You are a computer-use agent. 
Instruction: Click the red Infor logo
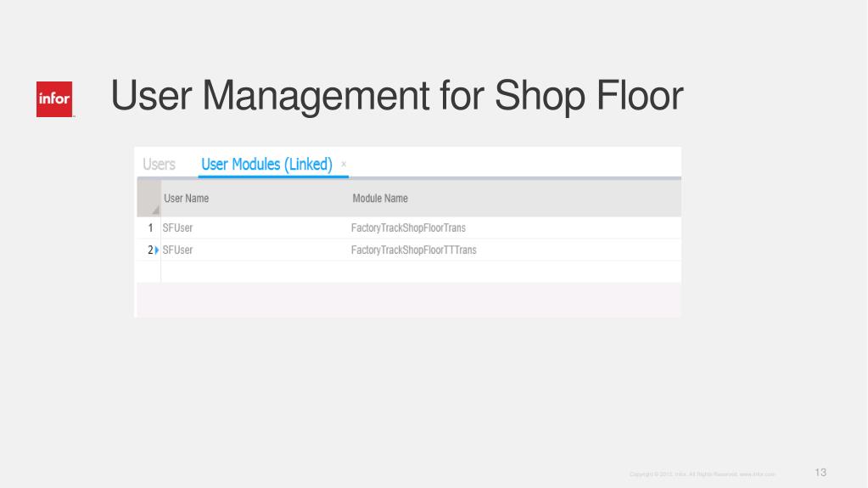[x=54, y=99]
